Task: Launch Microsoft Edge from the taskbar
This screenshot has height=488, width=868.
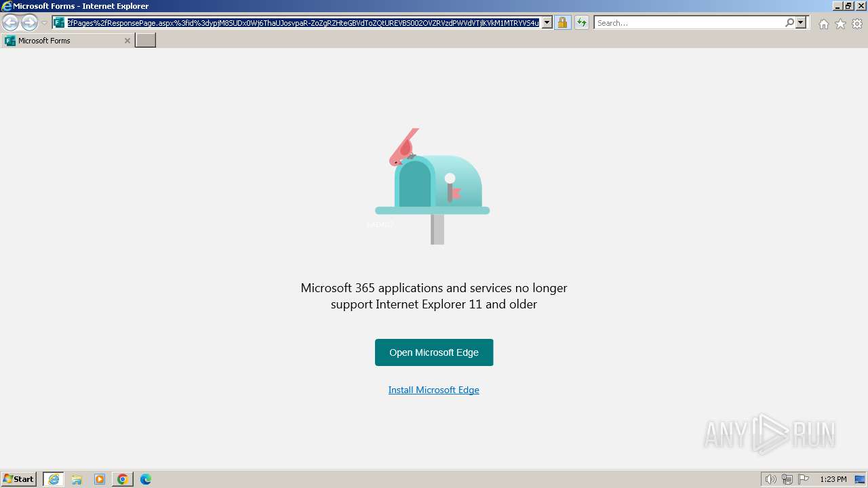Action: (x=146, y=479)
